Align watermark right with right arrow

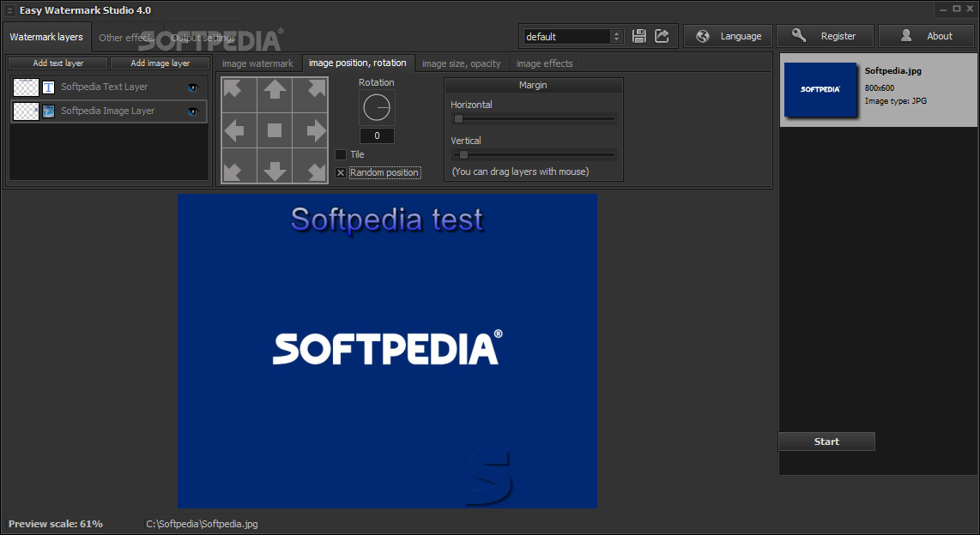(310, 130)
